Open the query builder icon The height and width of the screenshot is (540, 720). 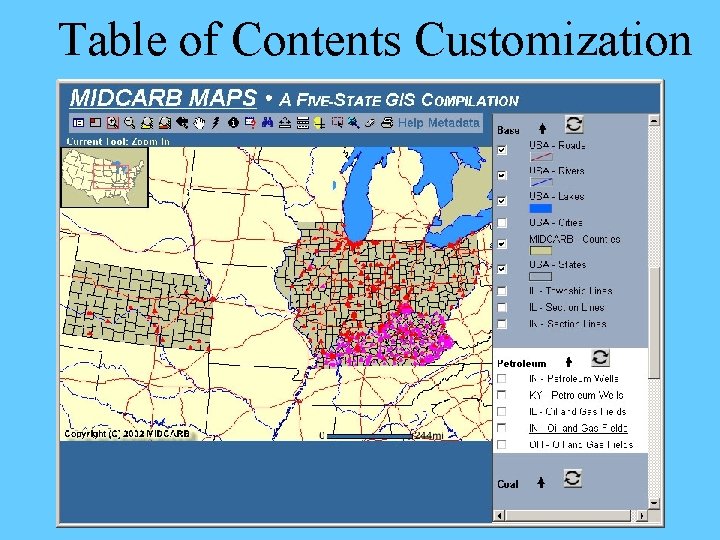(x=250, y=123)
